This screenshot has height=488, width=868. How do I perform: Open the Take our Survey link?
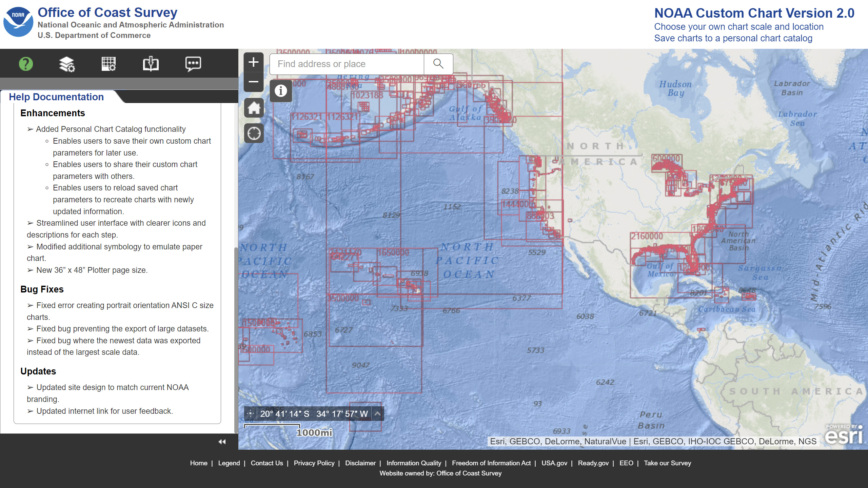click(x=667, y=463)
